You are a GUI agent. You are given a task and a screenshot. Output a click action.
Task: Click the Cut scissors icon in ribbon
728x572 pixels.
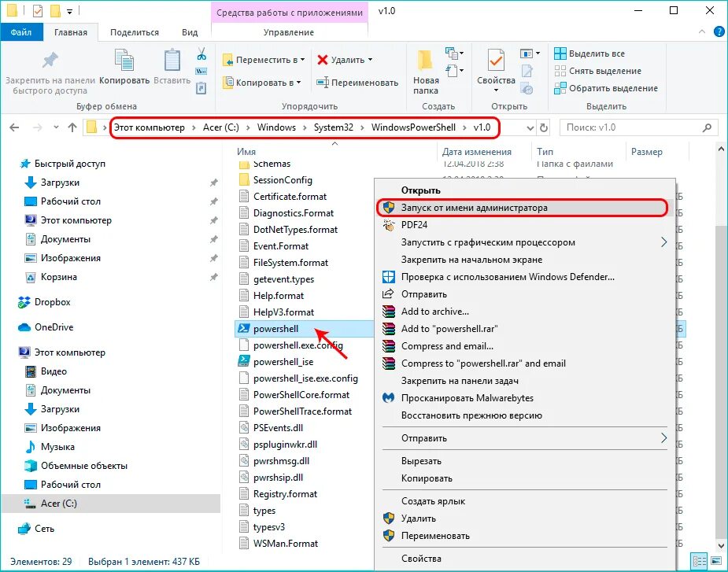(201, 54)
